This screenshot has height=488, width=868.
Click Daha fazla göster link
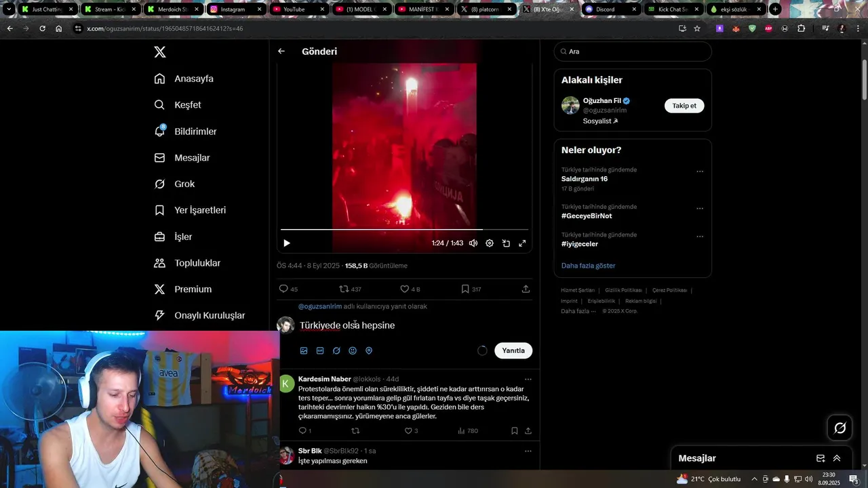(588, 266)
